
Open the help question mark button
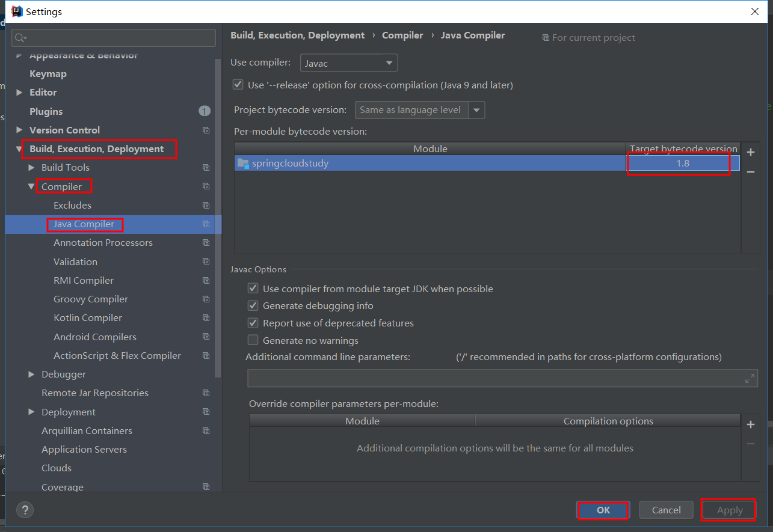[25, 510]
